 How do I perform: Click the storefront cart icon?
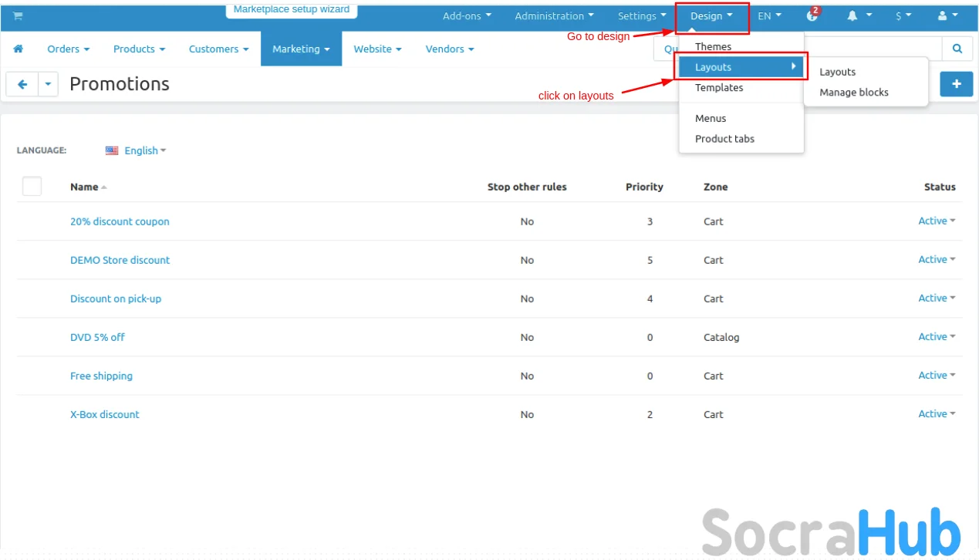coord(18,15)
